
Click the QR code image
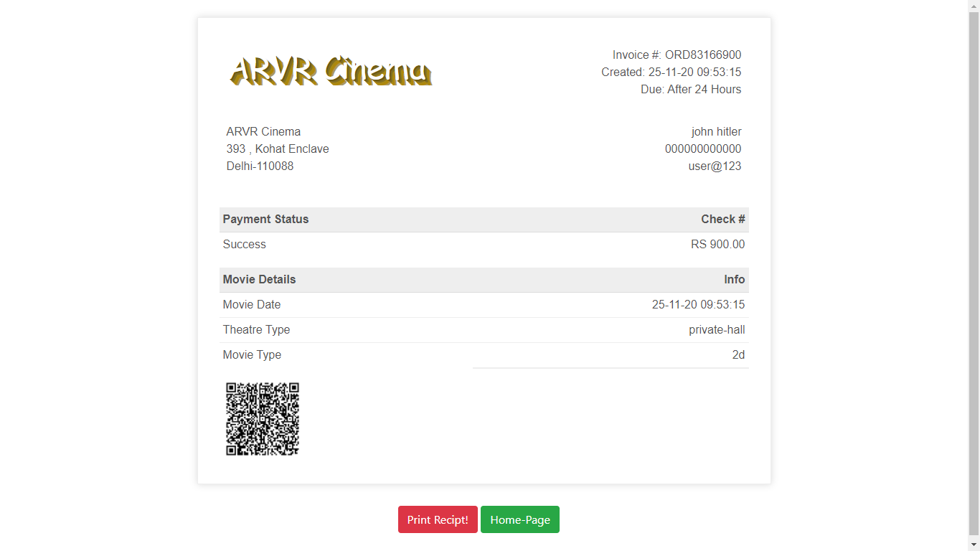coord(263,419)
